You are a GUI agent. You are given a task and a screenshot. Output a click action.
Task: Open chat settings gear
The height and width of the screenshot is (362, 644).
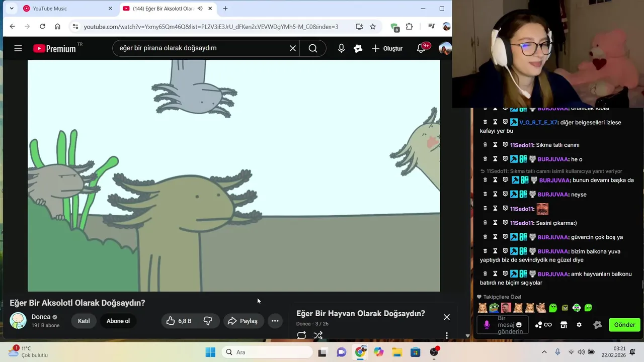579,325
